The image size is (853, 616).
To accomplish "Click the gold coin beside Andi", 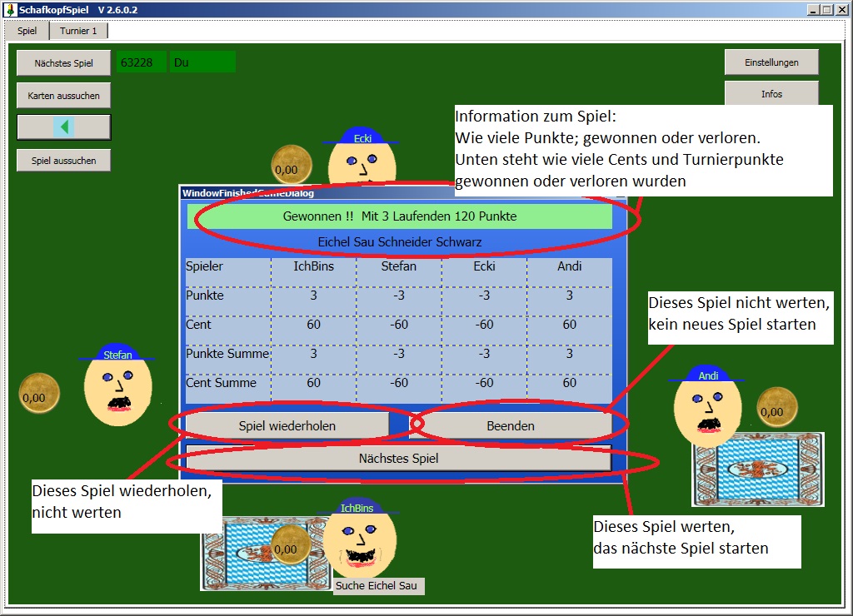I will pyautogui.click(x=776, y=407).
